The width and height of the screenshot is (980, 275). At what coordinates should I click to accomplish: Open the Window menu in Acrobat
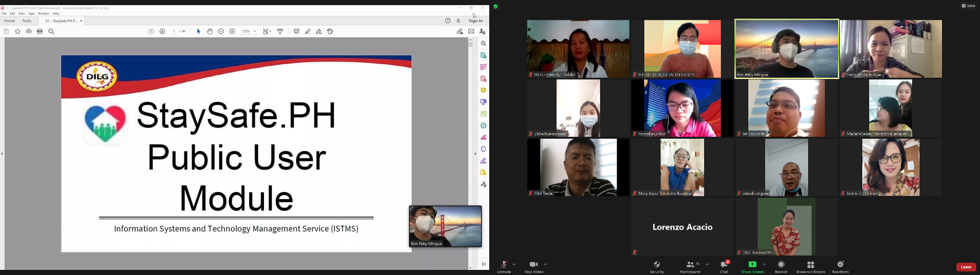click(43, 14)
